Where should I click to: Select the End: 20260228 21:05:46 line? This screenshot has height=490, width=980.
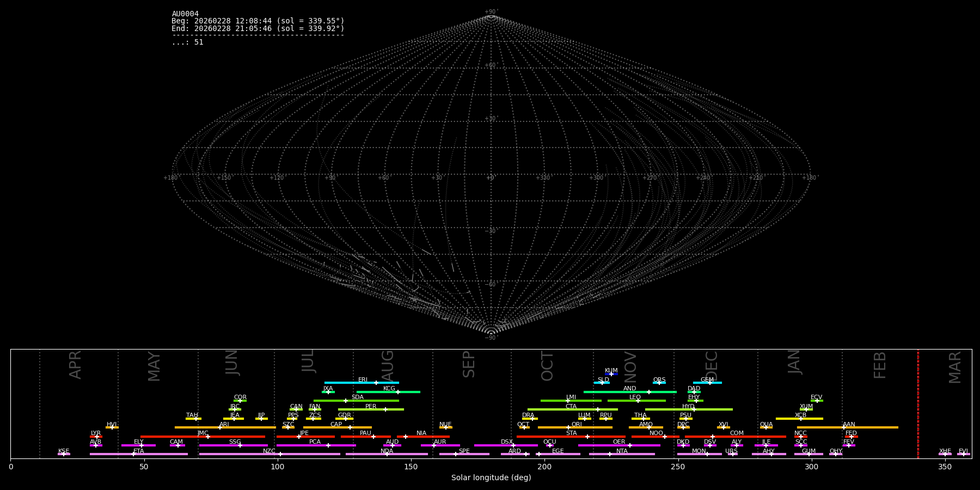coord(258,28)
